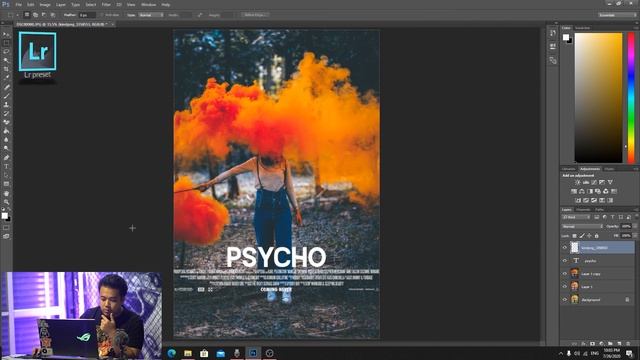Select the Brush tool
This screenshot has width=640, height=360.
[x=6, y=96]
